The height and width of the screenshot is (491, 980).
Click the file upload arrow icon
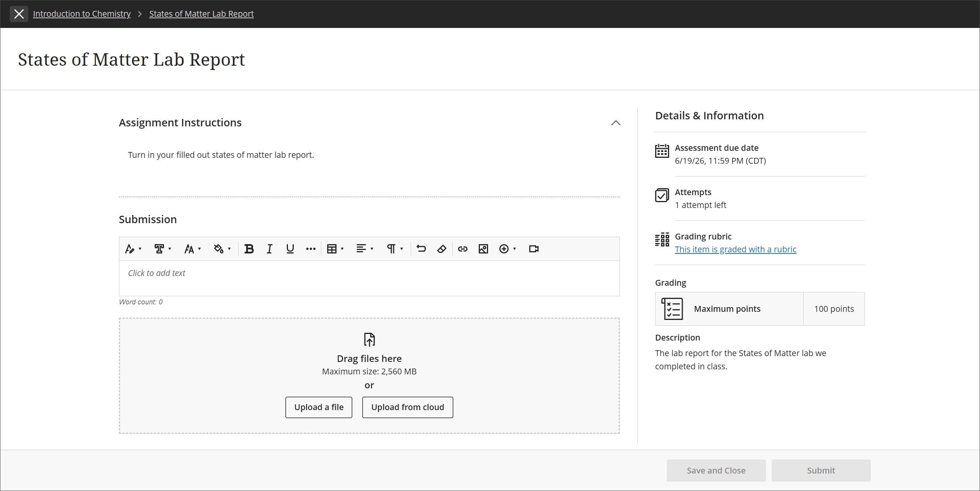point(369,339)
